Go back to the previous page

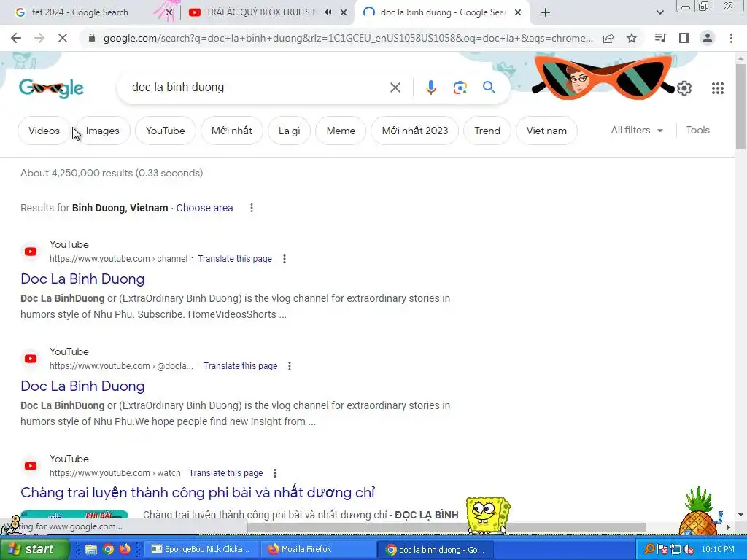pyautogui.click(x=16, y=38)
